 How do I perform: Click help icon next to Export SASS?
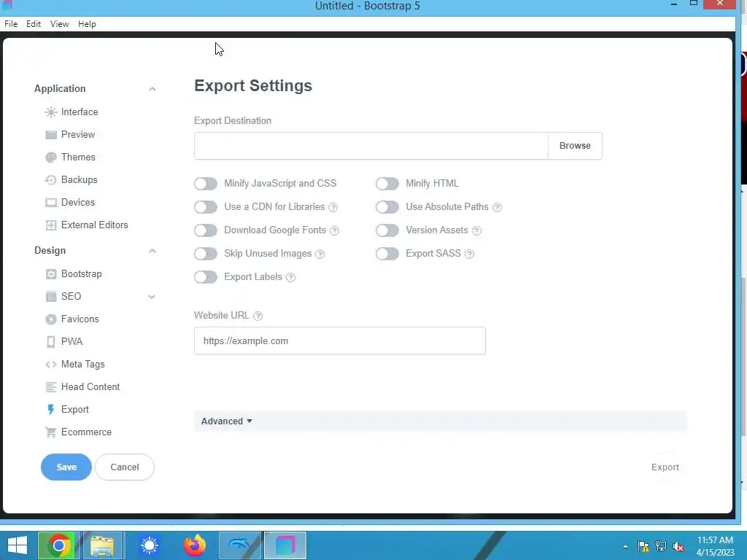[x=469, y=254]
